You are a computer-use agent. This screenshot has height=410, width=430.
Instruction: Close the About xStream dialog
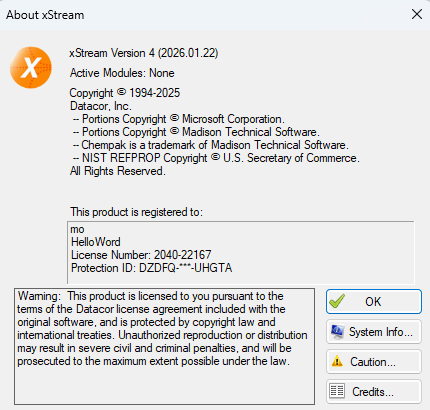417,14
